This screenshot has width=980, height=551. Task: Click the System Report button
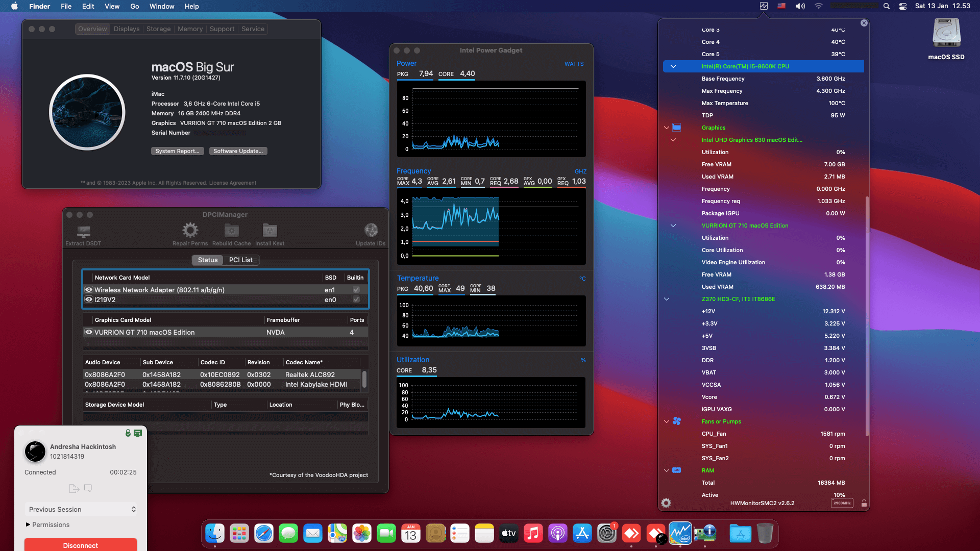178,151
